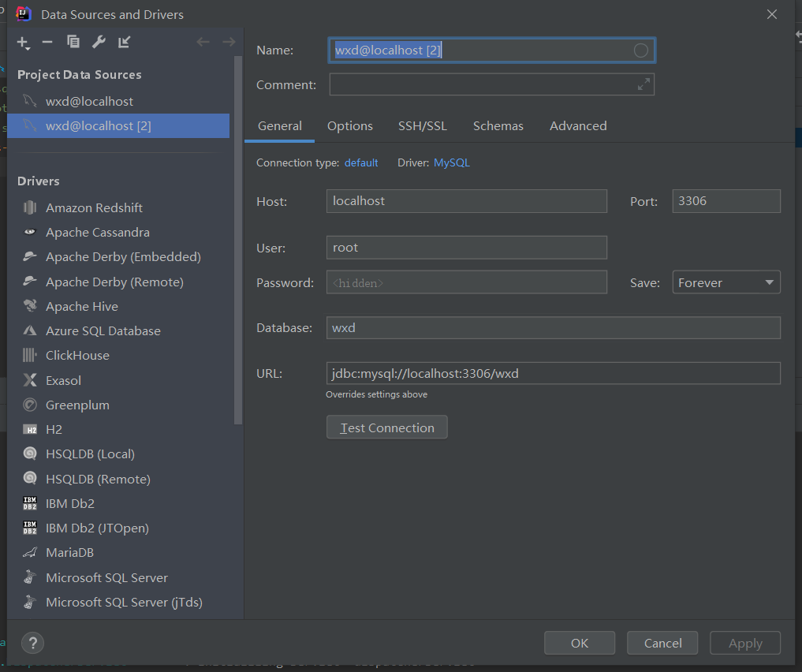Click the MySQL driver link
This screenshot has height=672, width=802.
click(452, 162)
